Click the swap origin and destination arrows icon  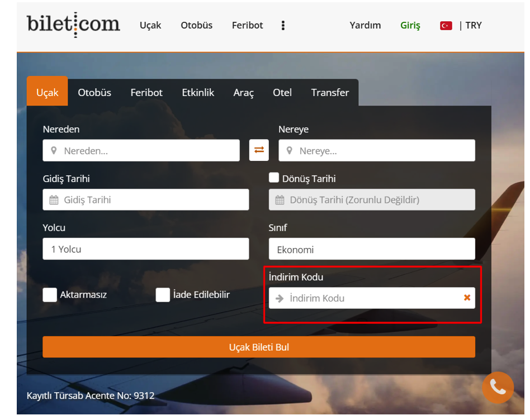pyautogui.click(x=259, y=150)
